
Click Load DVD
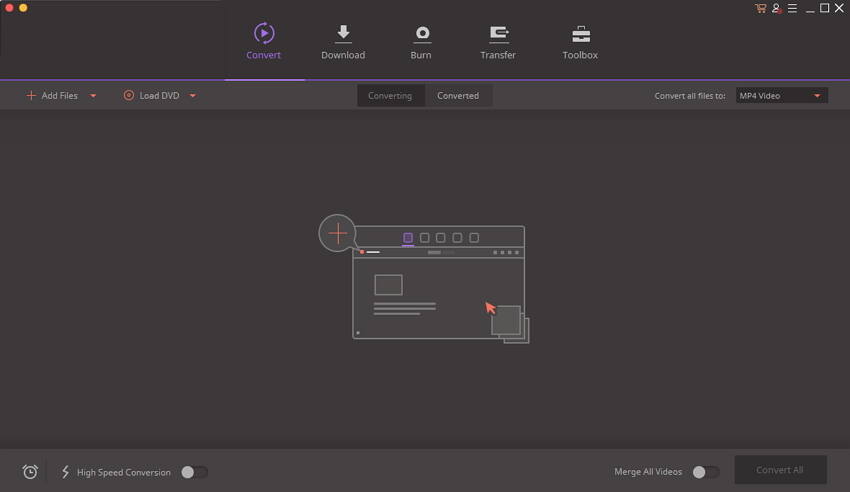pos(151,95)
